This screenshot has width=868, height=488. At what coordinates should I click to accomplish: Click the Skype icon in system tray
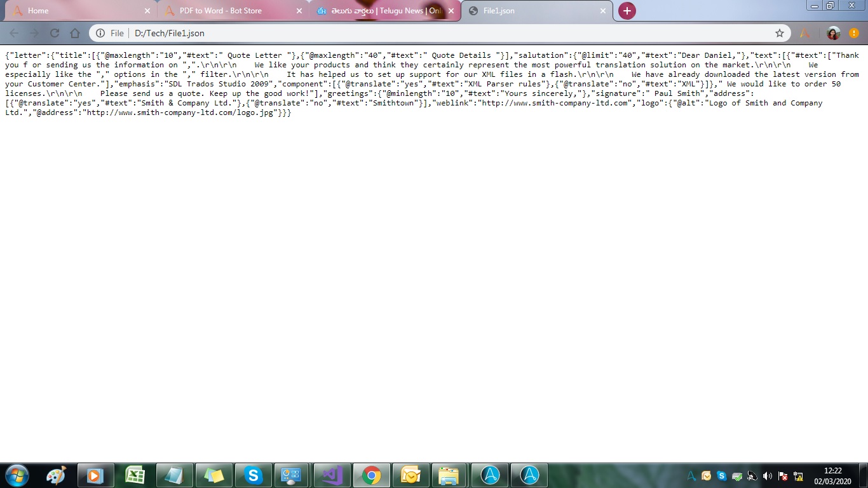pyautogui.click(x=722, y=476)
